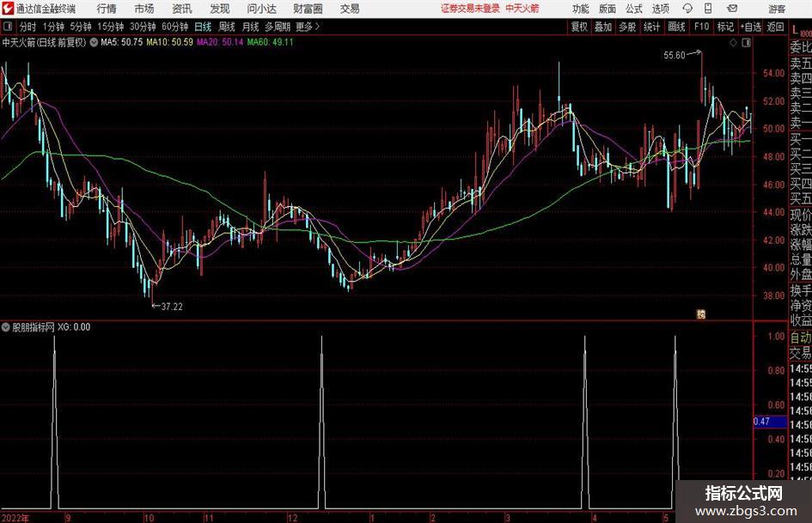Image resolution: width=812 pixels, height=523 pixels.
Task: Click the 返回 button
Action: pyautogui.click(x=775, y=27)
